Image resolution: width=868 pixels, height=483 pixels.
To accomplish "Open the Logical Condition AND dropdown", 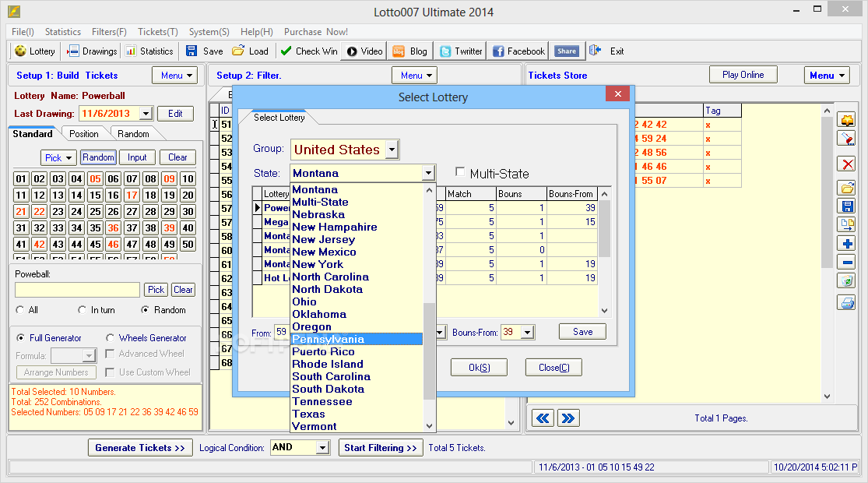I will click(323, 447).
